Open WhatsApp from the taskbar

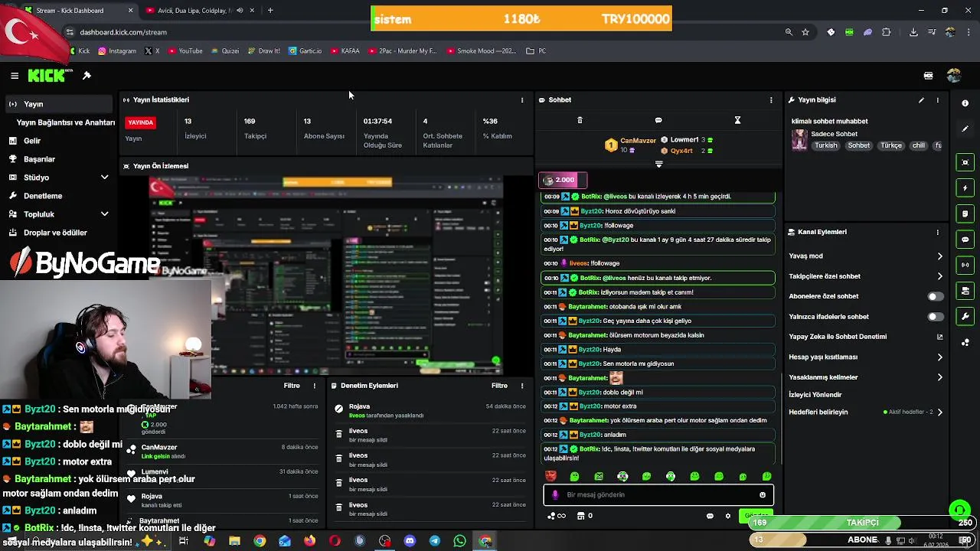click(x=459, y=541)
